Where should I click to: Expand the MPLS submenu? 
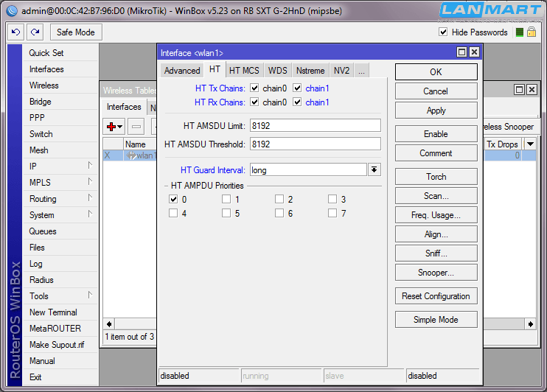click(x=90, y=181)
